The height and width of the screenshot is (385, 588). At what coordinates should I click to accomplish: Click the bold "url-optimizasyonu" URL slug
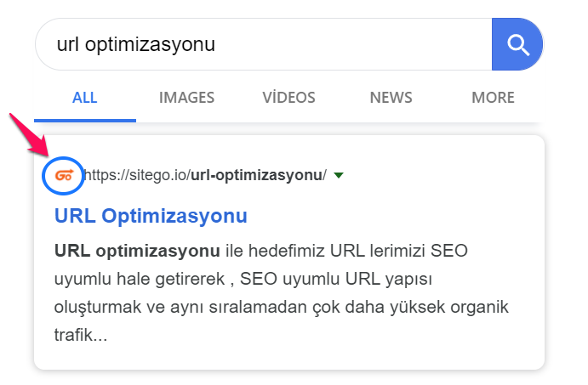255,176
